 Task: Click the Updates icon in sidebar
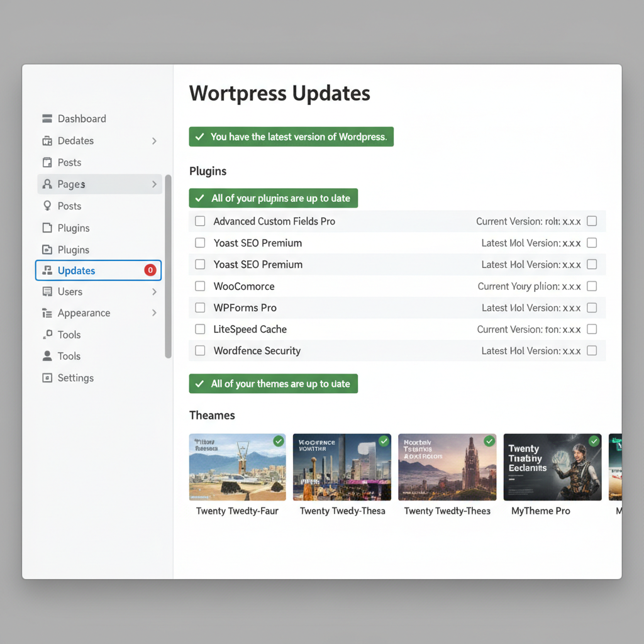point(47,270)
